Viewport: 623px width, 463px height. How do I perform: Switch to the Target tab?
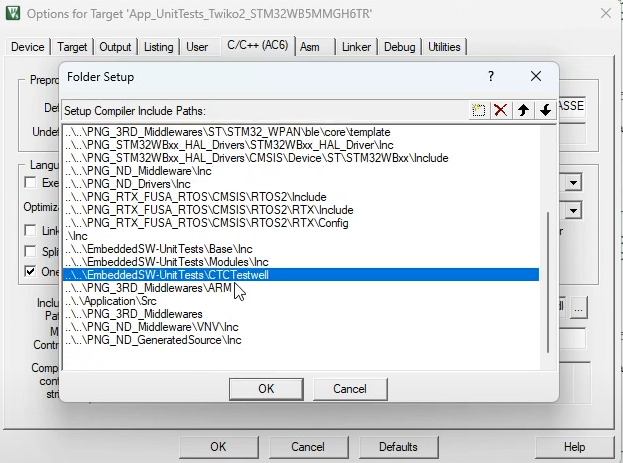click(72, 47)
